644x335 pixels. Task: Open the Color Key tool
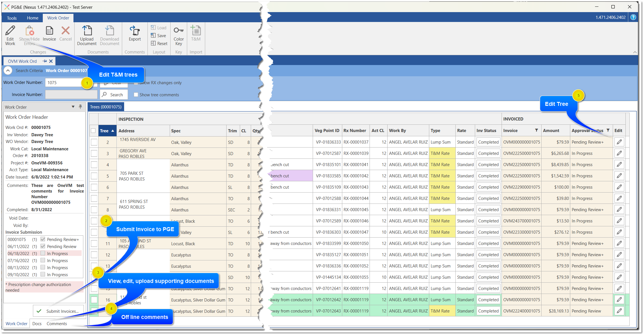tap(178, 35)
